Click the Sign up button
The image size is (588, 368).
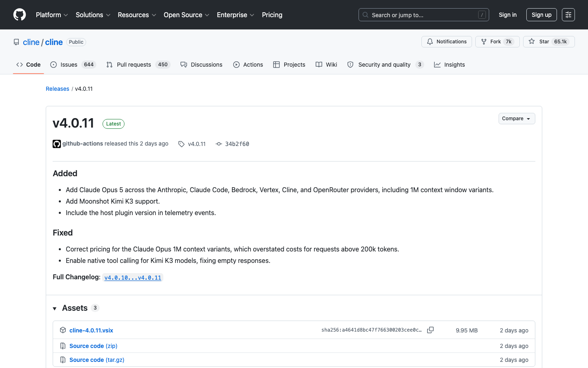[x=541, y=15]
